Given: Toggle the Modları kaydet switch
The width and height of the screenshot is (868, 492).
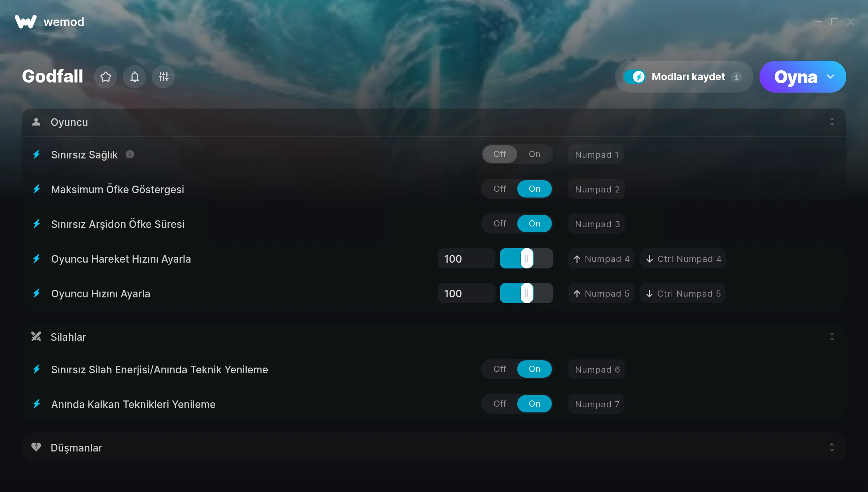Looking at the screenshot, I should 634,77.
